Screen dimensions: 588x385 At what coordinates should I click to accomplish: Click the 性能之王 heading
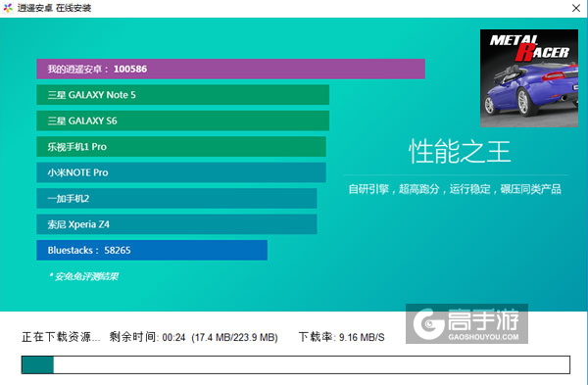tap(460, 152)
